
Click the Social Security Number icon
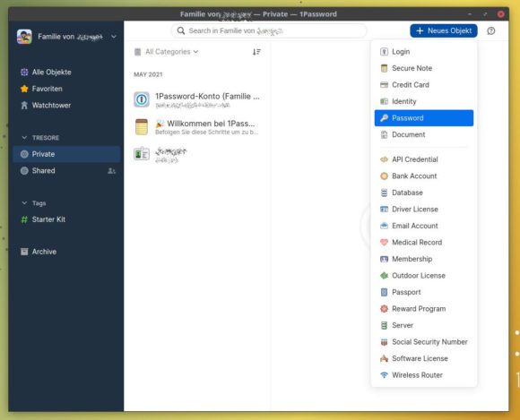[x=384, y=342]
